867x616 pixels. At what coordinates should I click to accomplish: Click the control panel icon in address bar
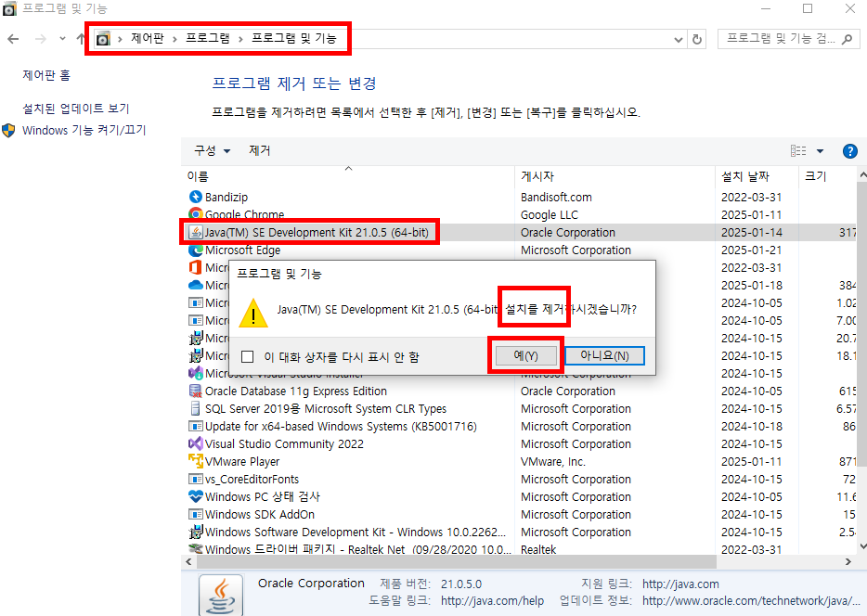pos(103,39)
